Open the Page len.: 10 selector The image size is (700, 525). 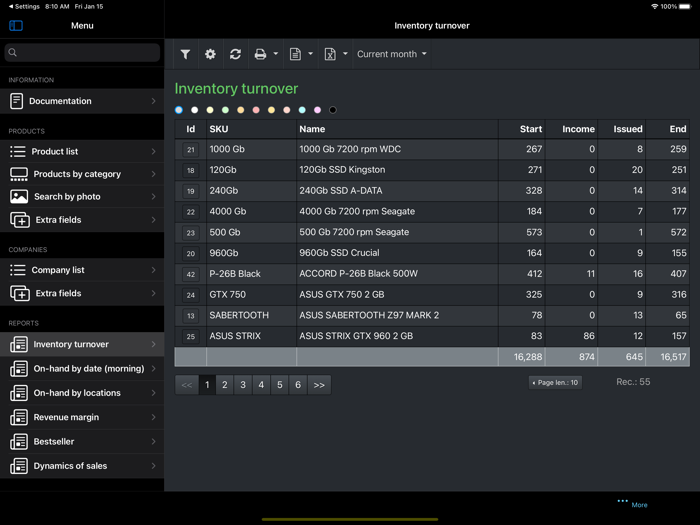click(555, 383)
